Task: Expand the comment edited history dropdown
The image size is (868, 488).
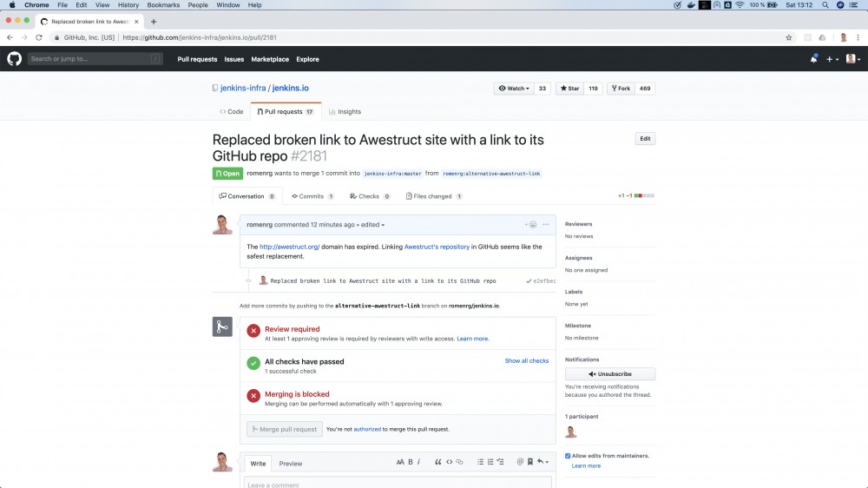Action: tap(372, 225)
